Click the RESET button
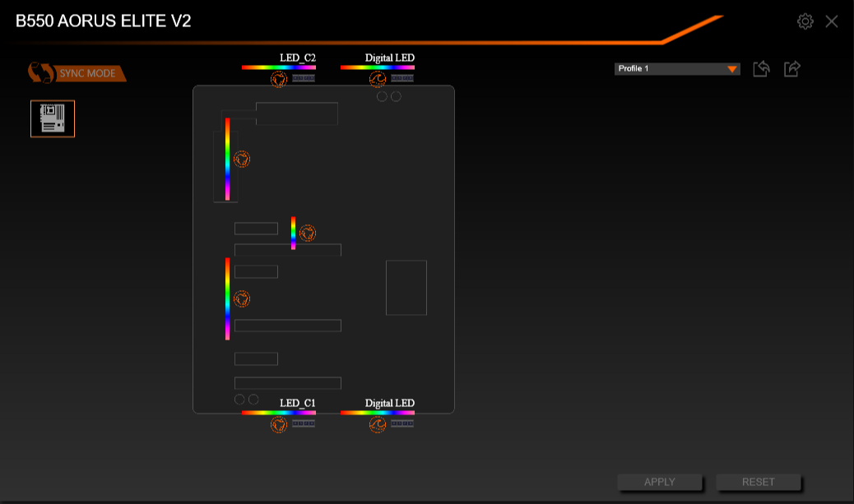Screen dimensions: 854x504 click(758, 483)
